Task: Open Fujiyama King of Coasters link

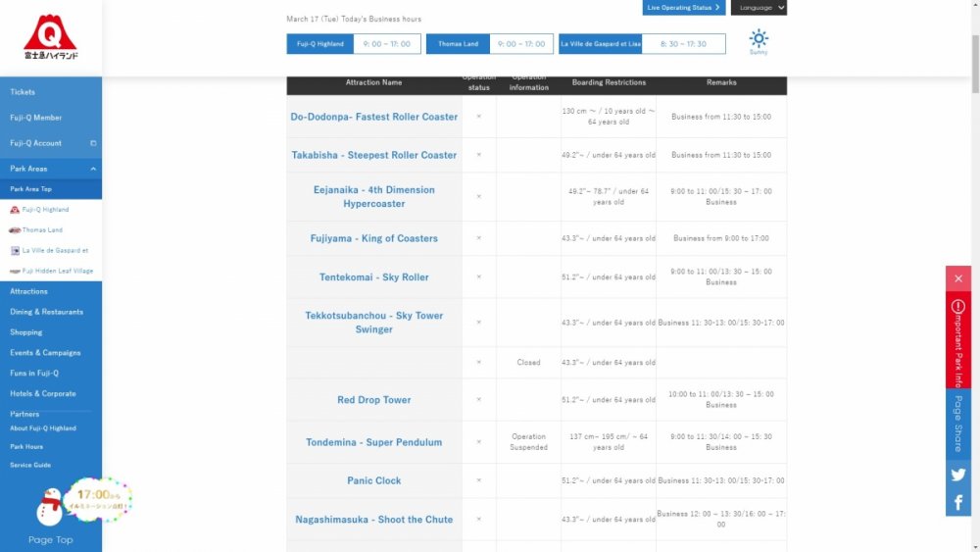Action: [373, 238]
